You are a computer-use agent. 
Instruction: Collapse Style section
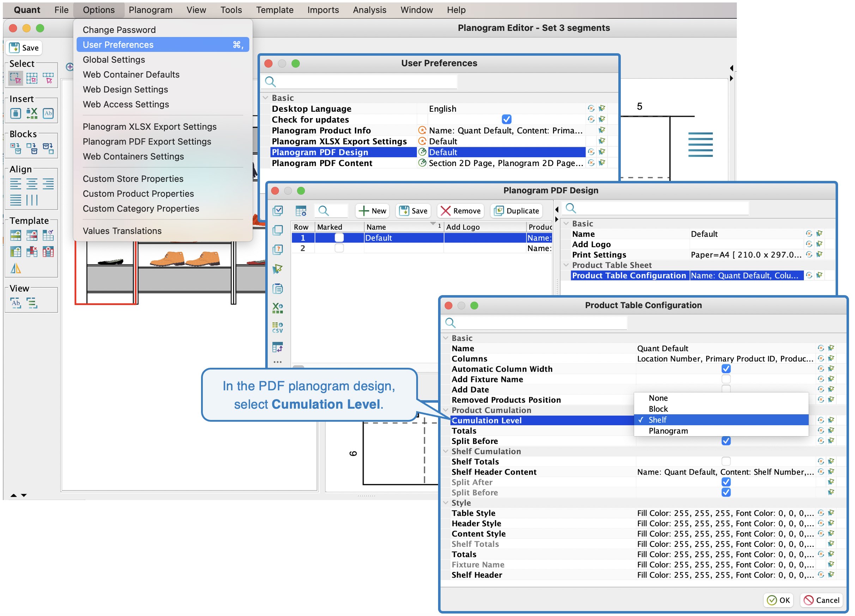[x=445, y=502]
